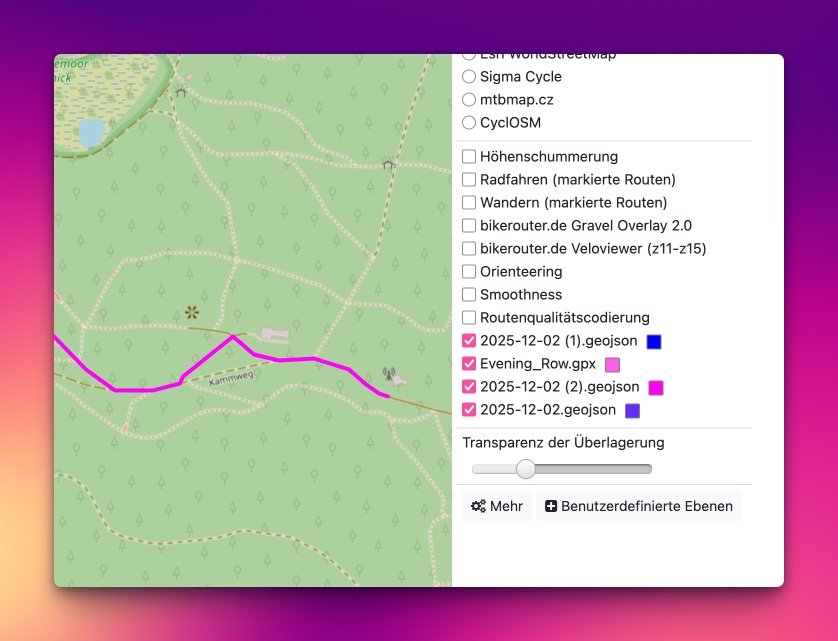Click the plus icon on Benutzerdefinierte Ebenen
Screen dimensions: 838x641
click(550, 506)
